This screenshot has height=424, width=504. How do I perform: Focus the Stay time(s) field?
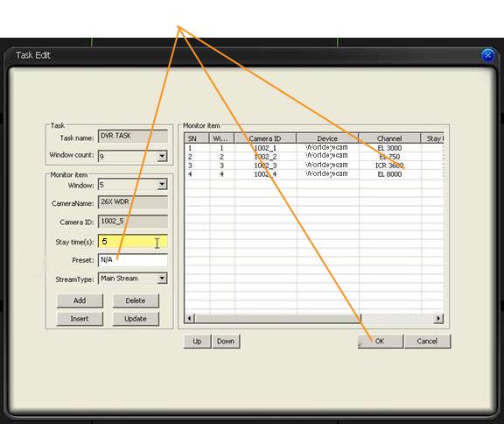coord(133,242)
